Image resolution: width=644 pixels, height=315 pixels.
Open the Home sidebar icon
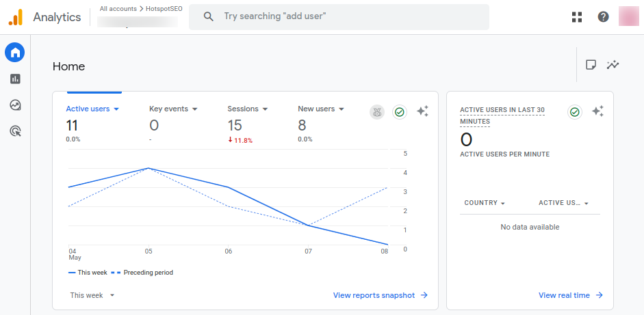pos(15,53)
